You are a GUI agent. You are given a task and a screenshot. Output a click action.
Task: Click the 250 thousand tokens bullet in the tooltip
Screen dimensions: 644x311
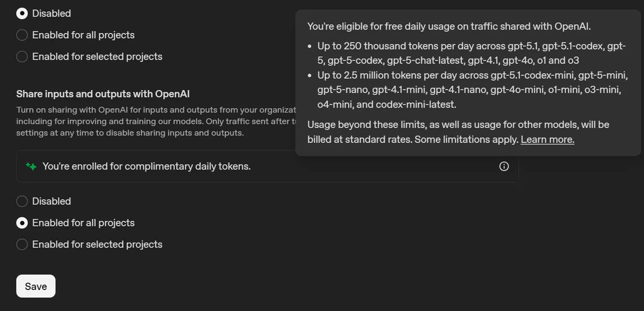click(472, 54)
